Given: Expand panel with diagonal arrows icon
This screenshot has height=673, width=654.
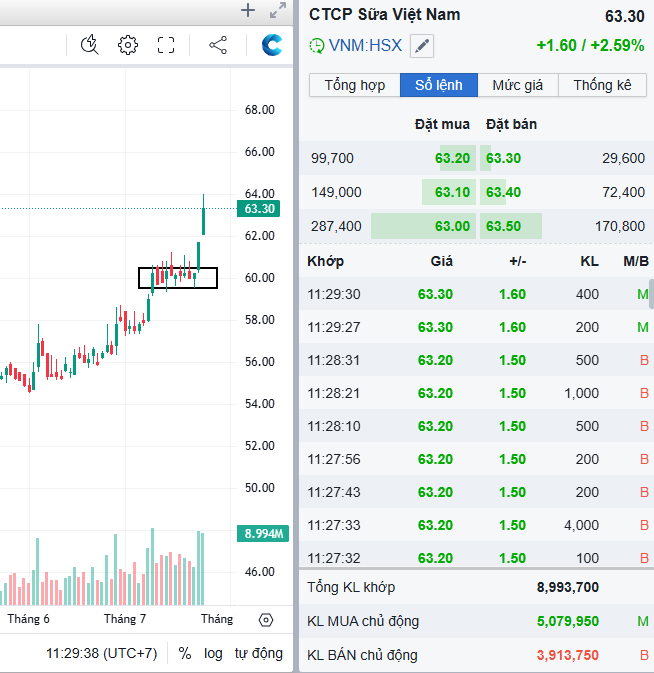Looking at the screenshot, I should [278, 11].
